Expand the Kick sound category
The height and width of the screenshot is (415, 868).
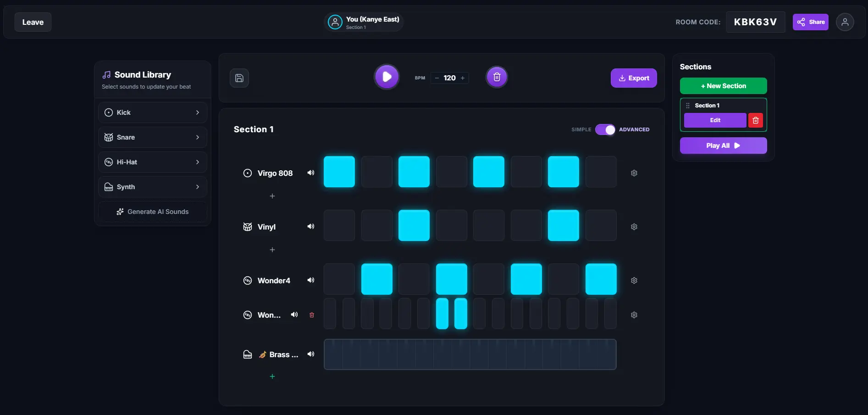153,112
